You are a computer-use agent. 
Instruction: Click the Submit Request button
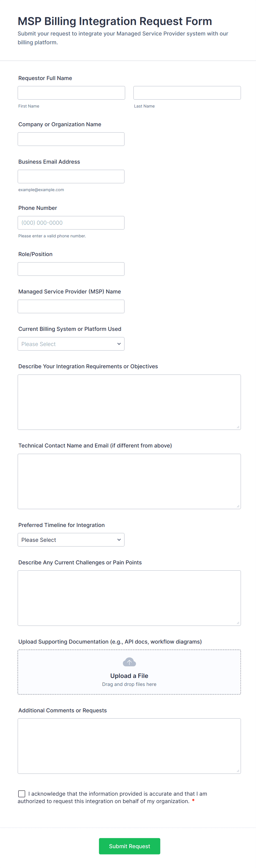(129, 846)
